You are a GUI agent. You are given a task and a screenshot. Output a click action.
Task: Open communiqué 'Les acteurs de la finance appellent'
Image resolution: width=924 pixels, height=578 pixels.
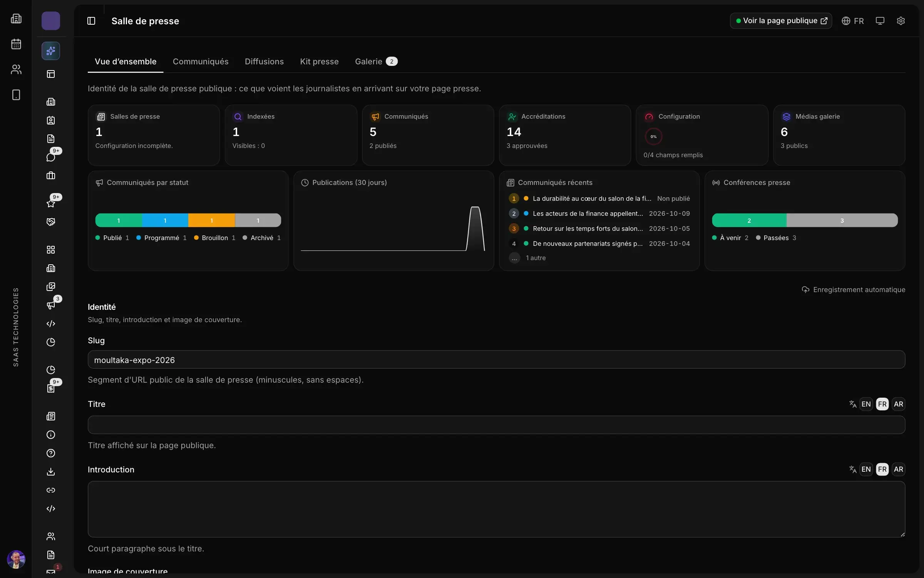point(599,213)
